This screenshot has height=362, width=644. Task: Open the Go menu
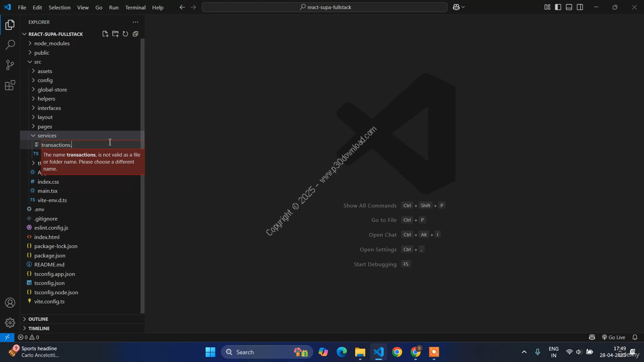pyautogui.click(x=99, y=8)
